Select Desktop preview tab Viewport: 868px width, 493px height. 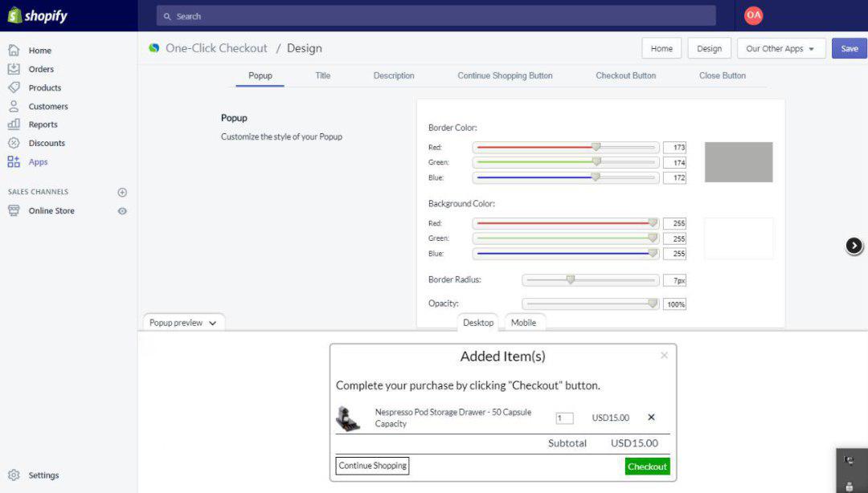477,323
